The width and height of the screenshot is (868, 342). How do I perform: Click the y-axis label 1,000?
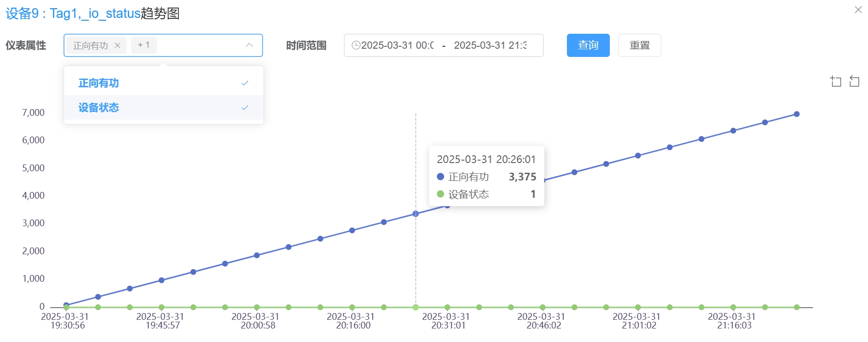coord(33,278)
